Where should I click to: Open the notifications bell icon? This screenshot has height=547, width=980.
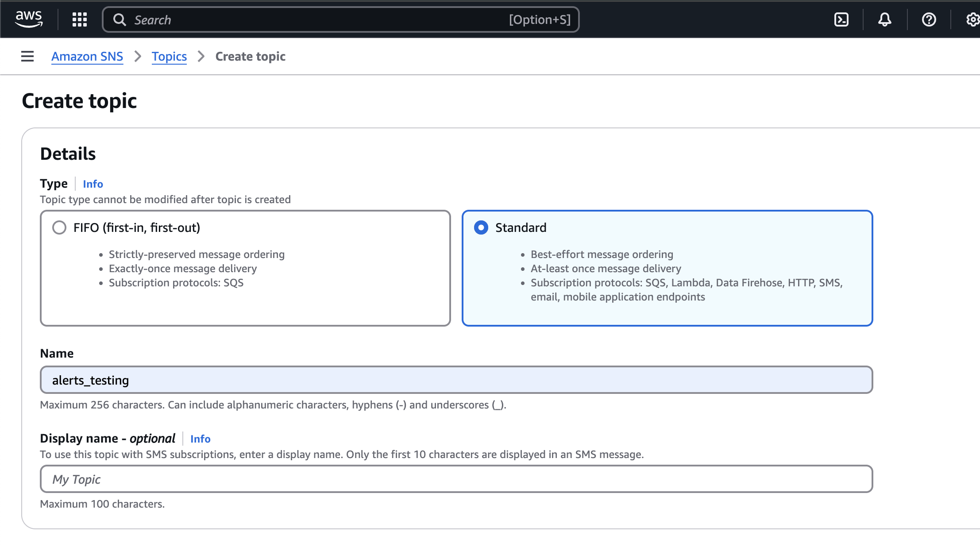tap(884, 19)
